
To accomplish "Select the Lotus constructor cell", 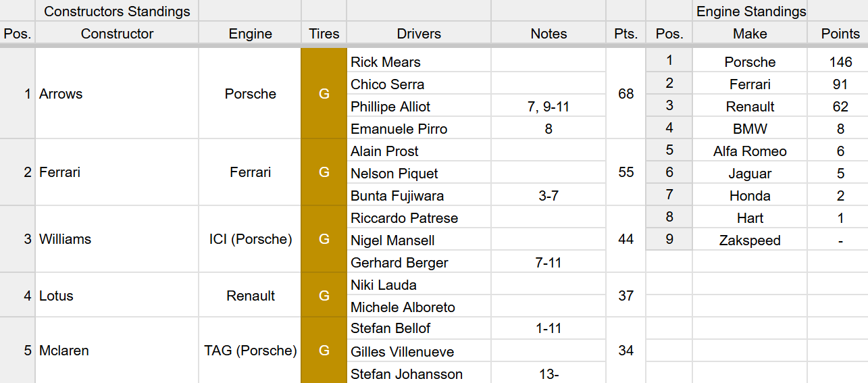I will [117, 295].
